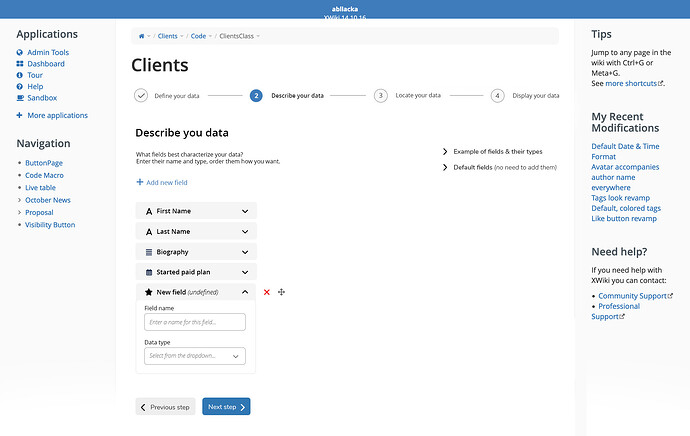The height and width of the screenshot is (436, 690).
Task: Go to step 3 Locate your data
Action: (380, 96)
